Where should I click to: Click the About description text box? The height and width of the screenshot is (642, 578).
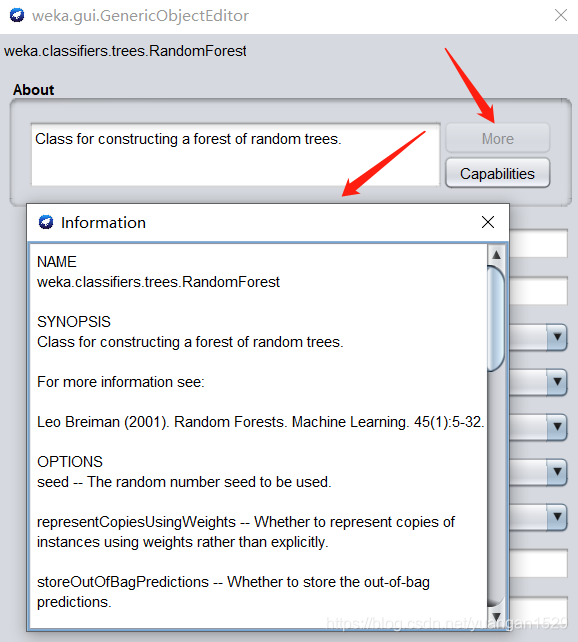(x=235, y=155)
